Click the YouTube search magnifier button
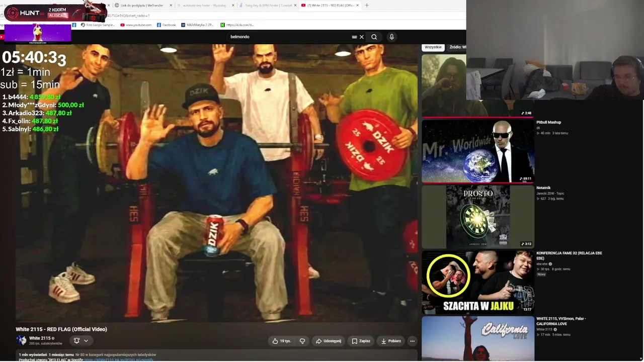644x362 pixels. coord(374,37)
